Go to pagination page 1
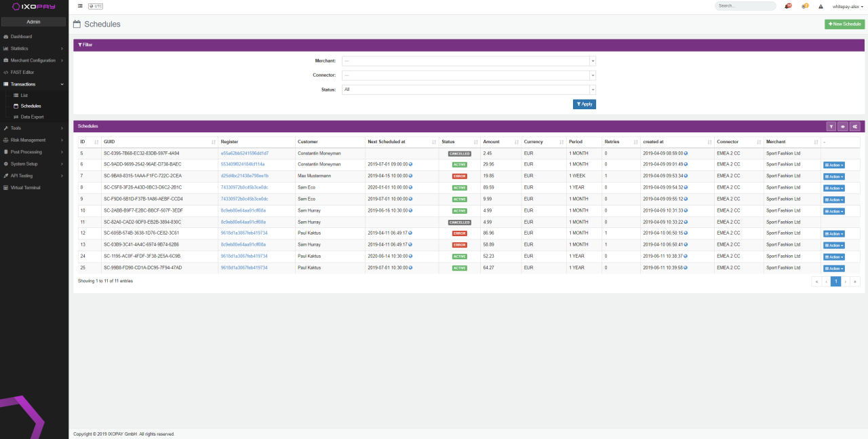The image size is (868, 439). [836, 281]
